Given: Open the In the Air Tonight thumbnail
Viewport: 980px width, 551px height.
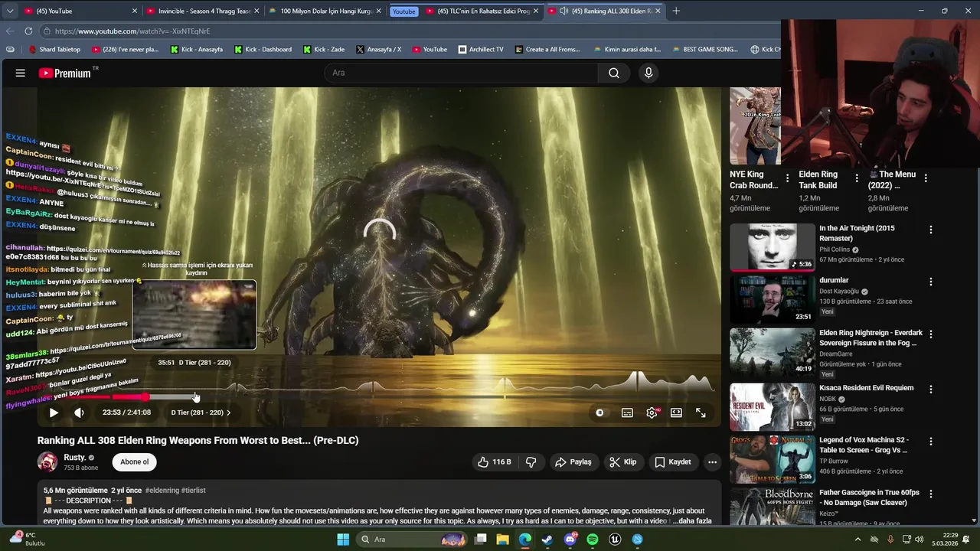Looking at the screenshot, I should coord(772,246).
